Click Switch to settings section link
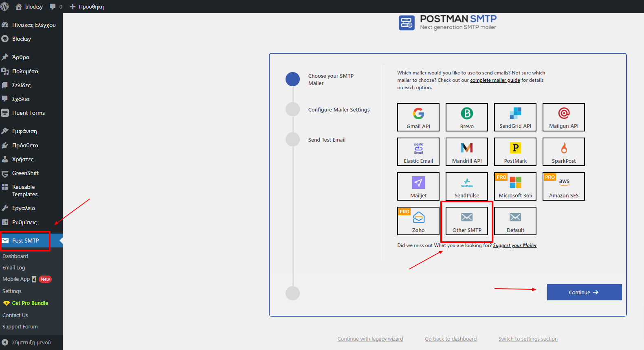644x350 pixels. [x=528, y=339]
